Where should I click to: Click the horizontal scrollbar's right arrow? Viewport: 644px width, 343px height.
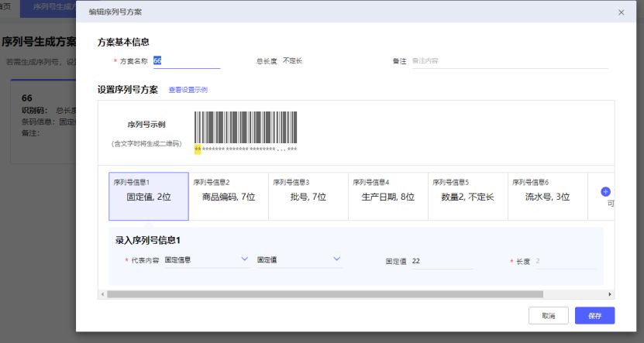coord(610,294)
